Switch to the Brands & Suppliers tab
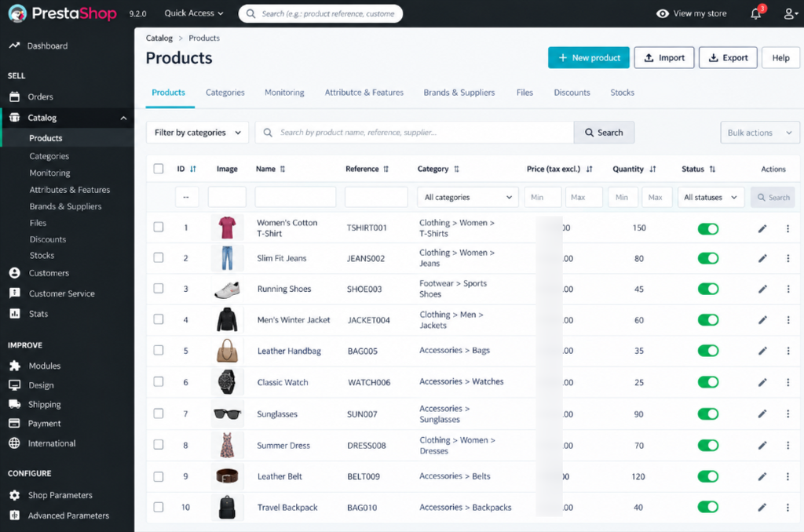The width and height of the screenshot is (804, 532). tap(459, 93)
